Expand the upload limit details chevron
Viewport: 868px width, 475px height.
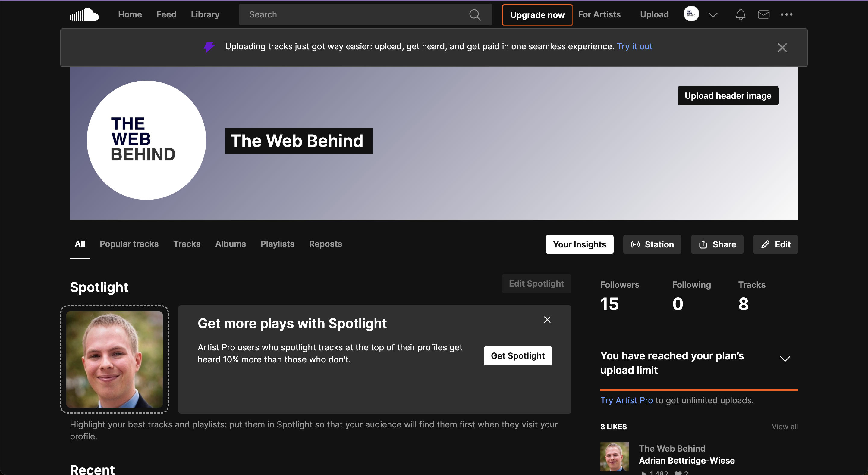point(785,359)
